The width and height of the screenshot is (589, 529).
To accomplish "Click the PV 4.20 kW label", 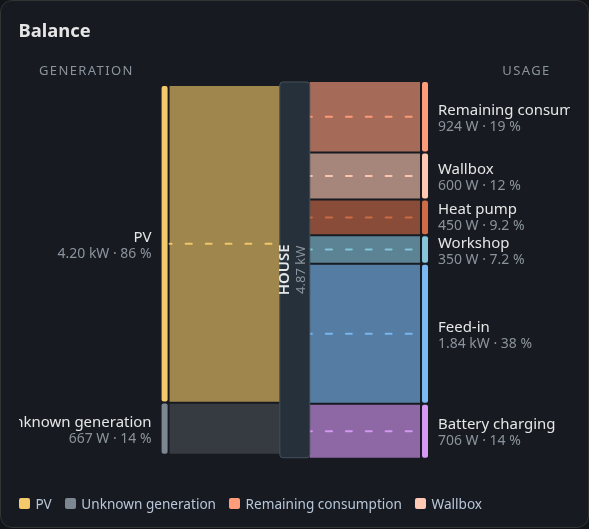I will click(104, 245).
